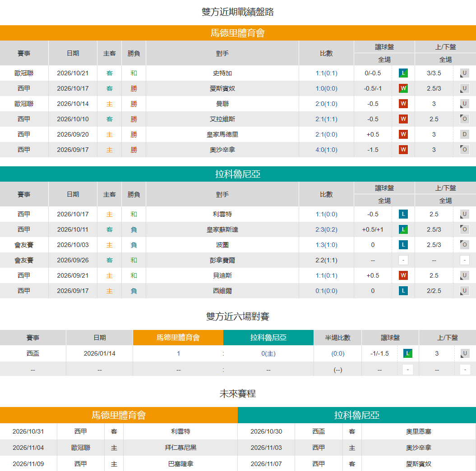Open the 1:0(0:0) score link

326,88
